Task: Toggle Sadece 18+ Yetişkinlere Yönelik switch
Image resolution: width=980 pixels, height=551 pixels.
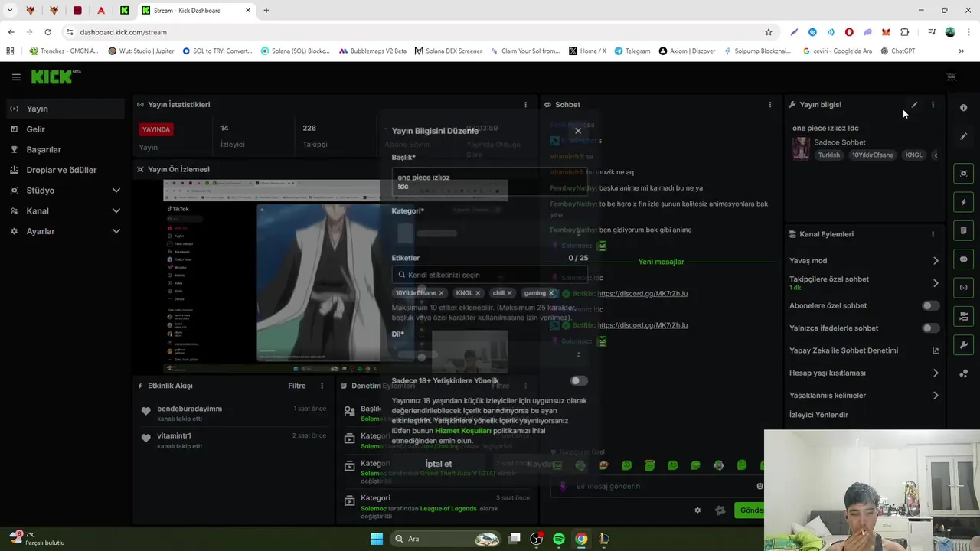Action: [x=579, y=380]
